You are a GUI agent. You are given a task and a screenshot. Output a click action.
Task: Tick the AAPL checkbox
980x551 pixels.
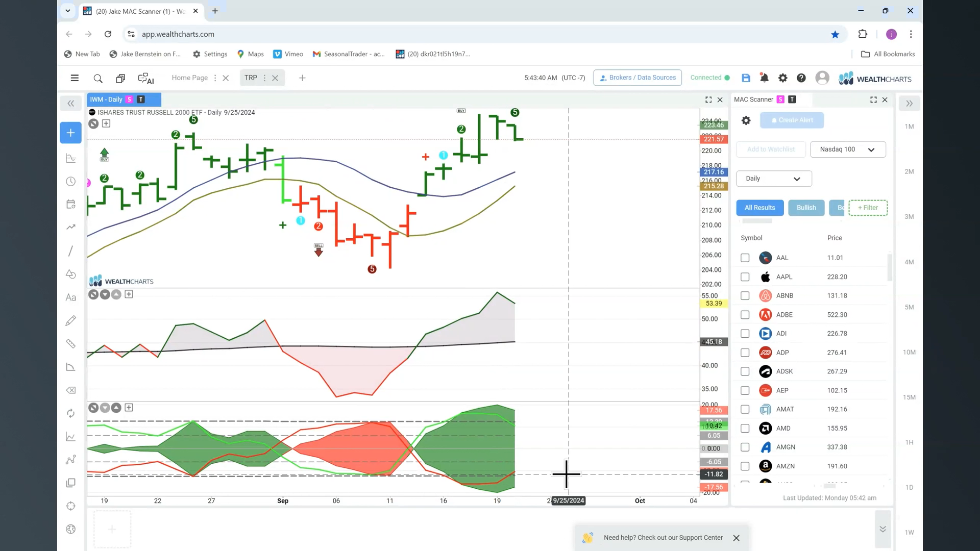pyautogui.click(x=745, y=277)
